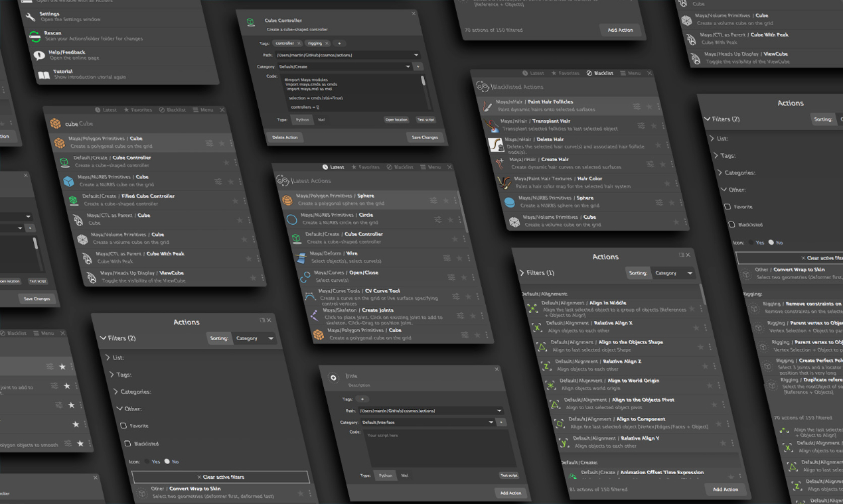Click the Sphere icon in Latest Actions
Viewport: 843px width, 504px height.
287,200
